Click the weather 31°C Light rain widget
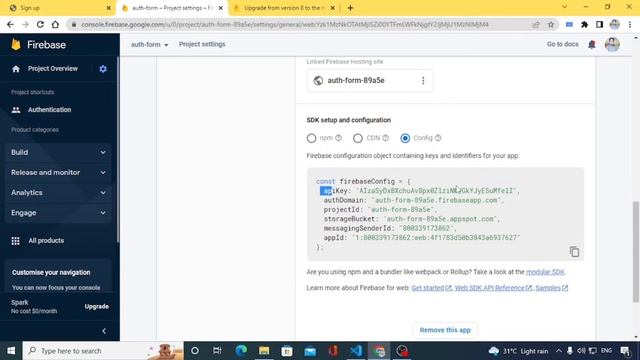 (x=518, y=351)
